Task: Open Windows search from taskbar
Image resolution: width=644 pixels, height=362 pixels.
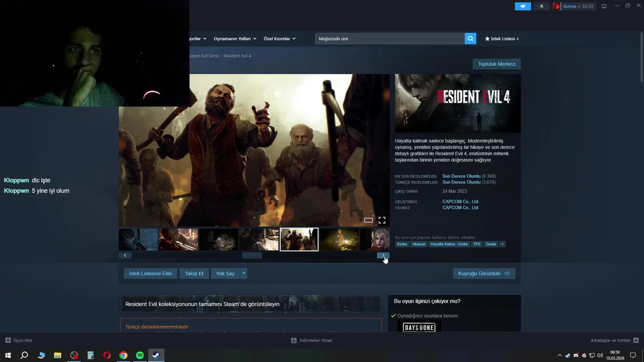Action: pyautogui.click(x=24, y=355)
